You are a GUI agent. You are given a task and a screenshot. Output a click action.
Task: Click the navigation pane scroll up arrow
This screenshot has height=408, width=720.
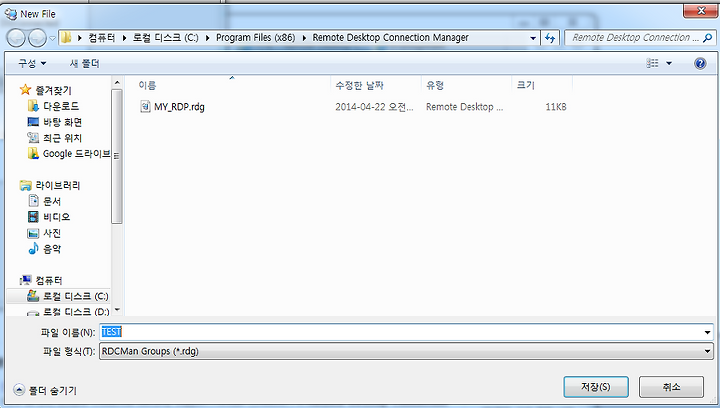coord(117,83)
